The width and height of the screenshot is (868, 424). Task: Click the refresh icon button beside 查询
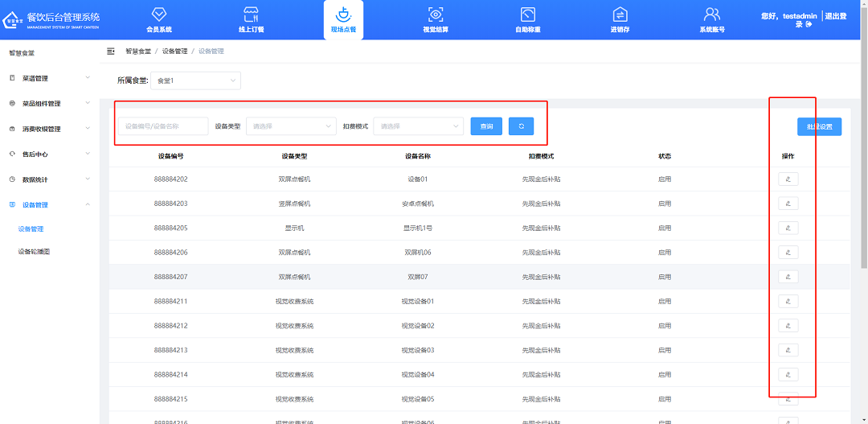(x=521, y=126)
